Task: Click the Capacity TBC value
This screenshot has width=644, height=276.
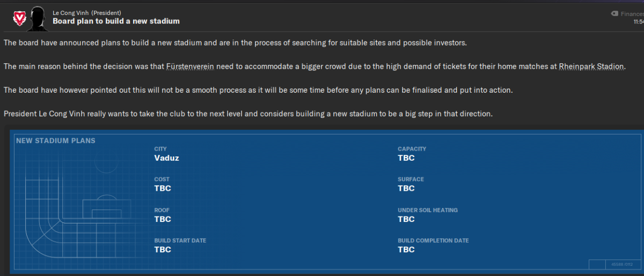Action: pyautogui.click(x=406, y=158)
